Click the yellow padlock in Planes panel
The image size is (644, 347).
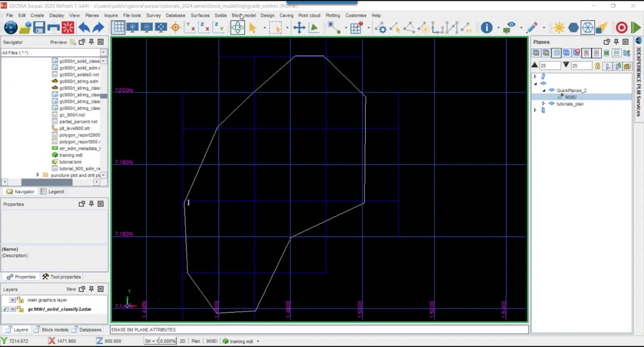[x=598, y=66]
